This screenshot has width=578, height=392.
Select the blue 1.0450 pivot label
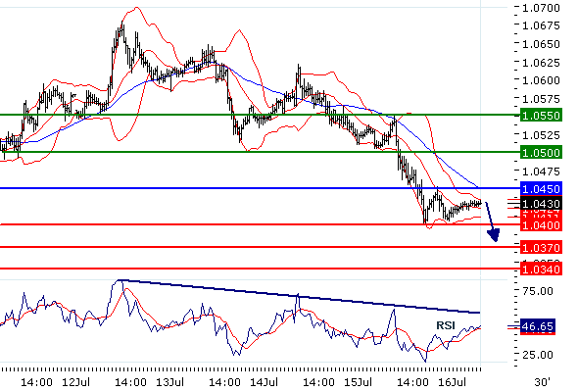541,189
